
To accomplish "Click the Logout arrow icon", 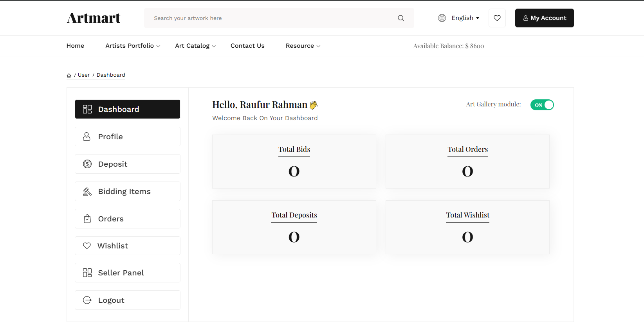I will [87, 300].
